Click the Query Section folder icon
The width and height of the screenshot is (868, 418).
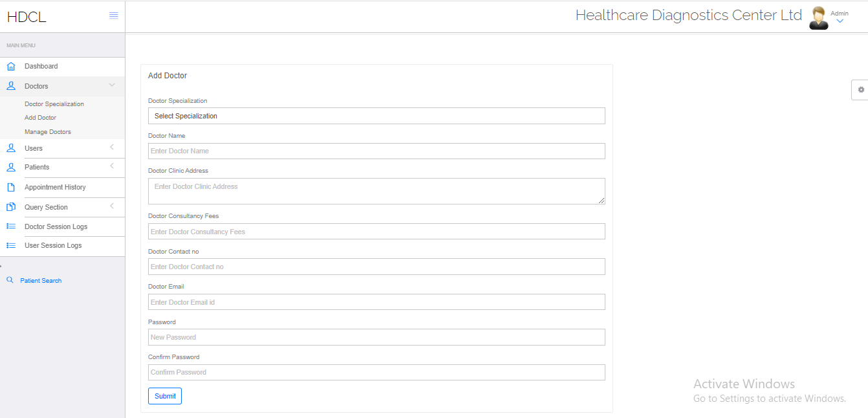10,206
